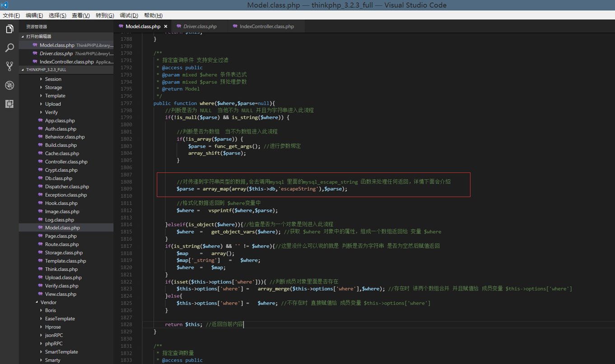Open the 文件(F) menu
This screenshot has width=615, height=364.
(x=11, y=15)
